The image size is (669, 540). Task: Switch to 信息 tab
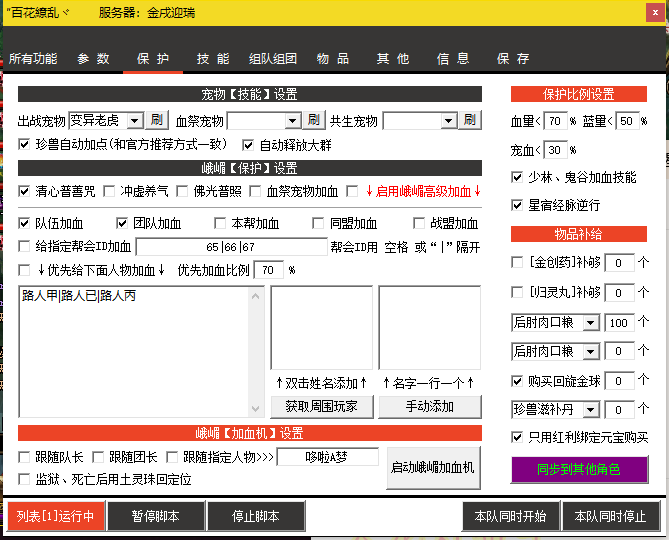point(453,58)
